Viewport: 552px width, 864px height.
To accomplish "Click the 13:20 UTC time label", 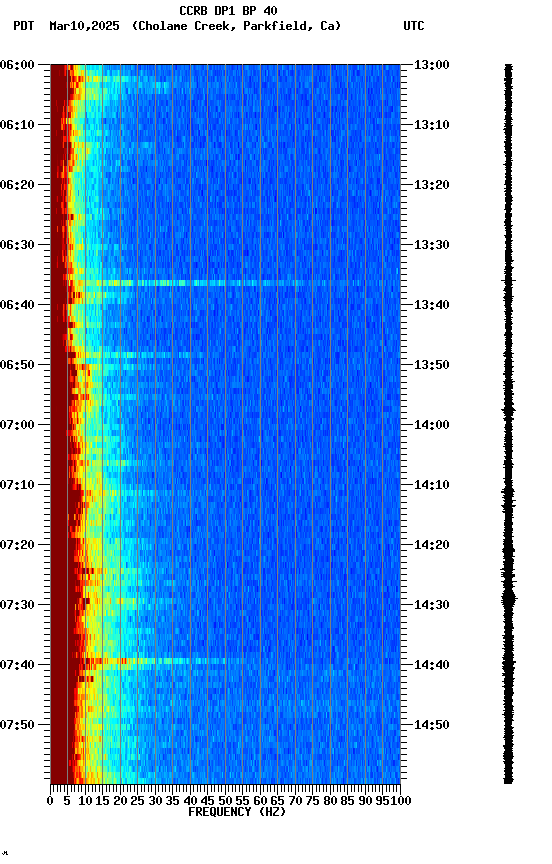I will [x=432, y=185].
